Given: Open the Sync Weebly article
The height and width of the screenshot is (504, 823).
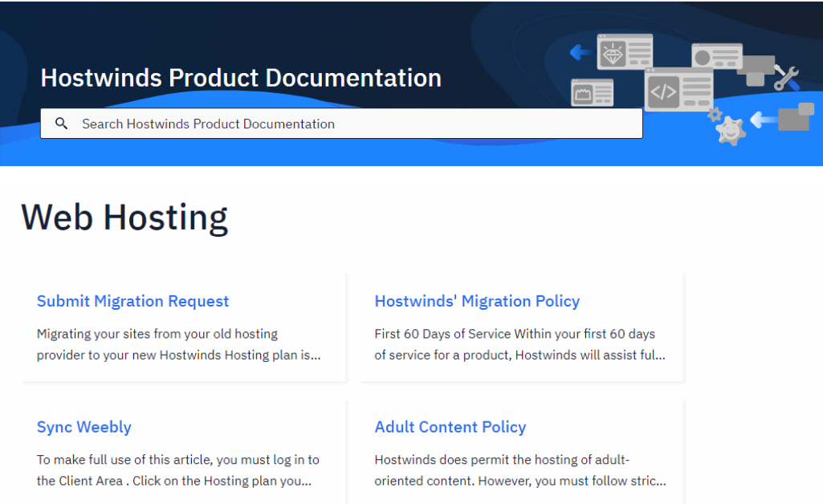Looking at the screenshot, I should coord(84,427).
